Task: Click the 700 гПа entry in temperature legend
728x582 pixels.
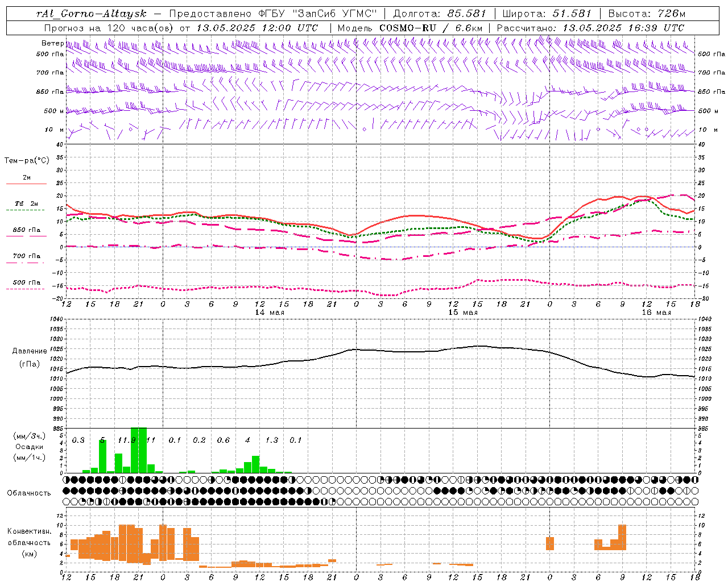Action: click(x=27, y=256)
